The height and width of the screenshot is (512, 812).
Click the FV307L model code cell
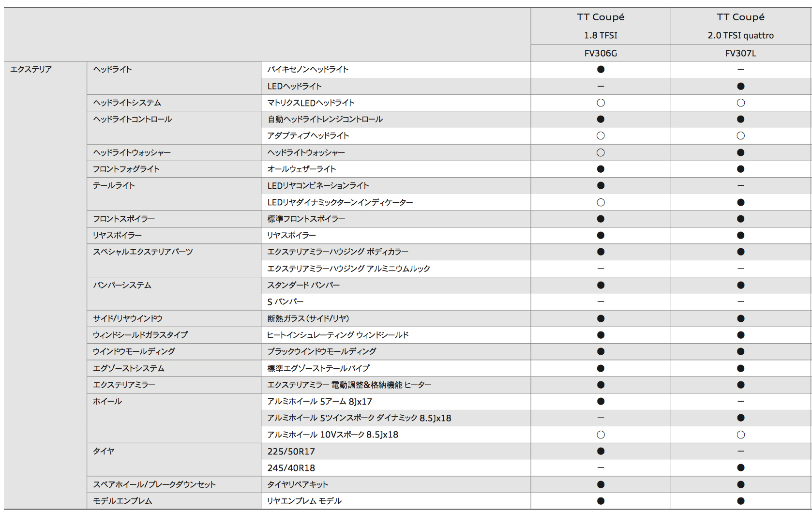tap(740, 53)
